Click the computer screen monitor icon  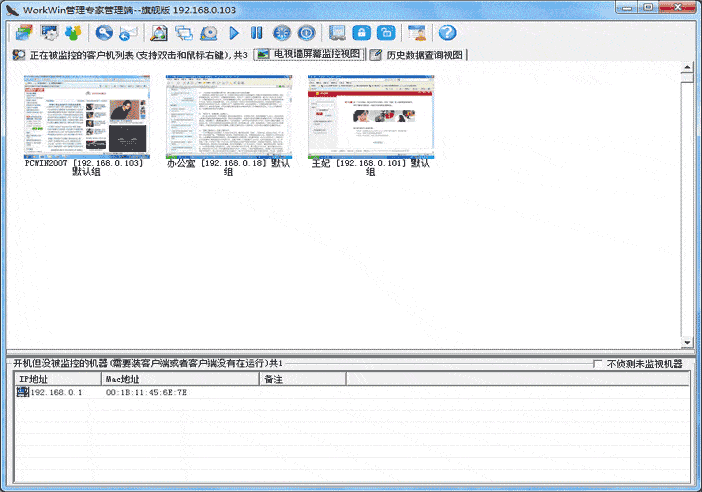[x=337, y=33]
